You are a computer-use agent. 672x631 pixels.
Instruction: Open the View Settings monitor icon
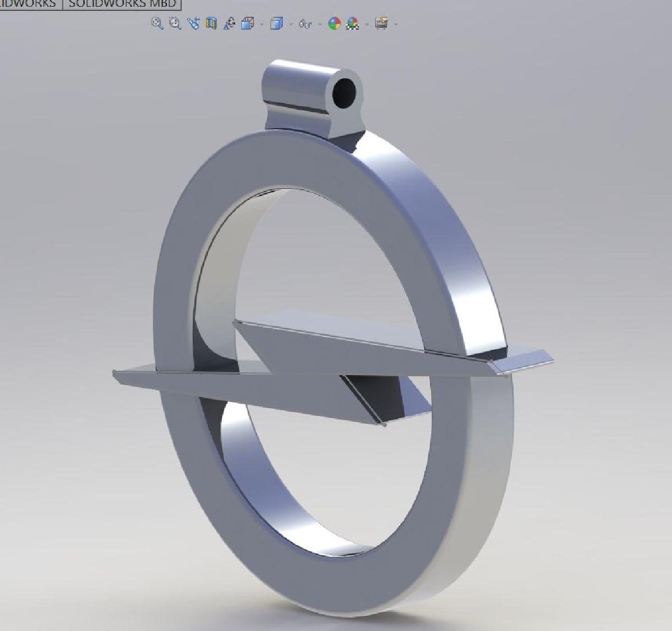pyautogui.click(x=381, y=24)
